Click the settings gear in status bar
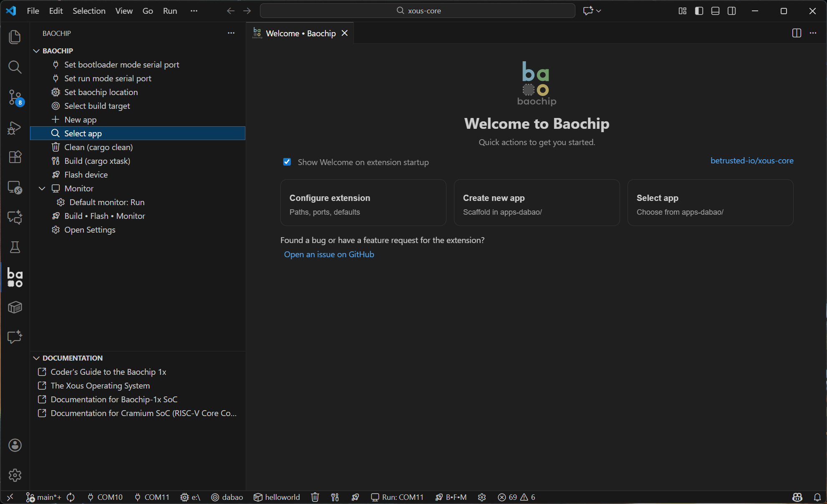Screen dimensions: 827x504 [482, 497]
